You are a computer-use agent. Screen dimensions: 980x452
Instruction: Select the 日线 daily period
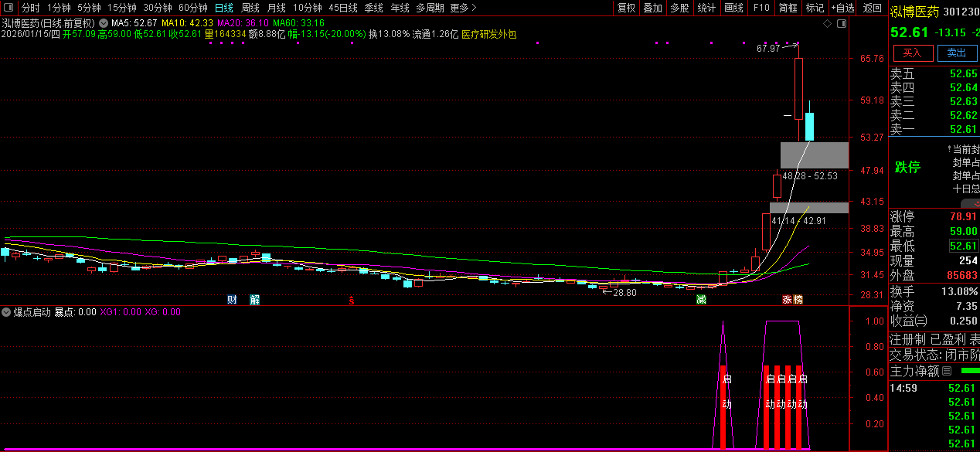223,8
